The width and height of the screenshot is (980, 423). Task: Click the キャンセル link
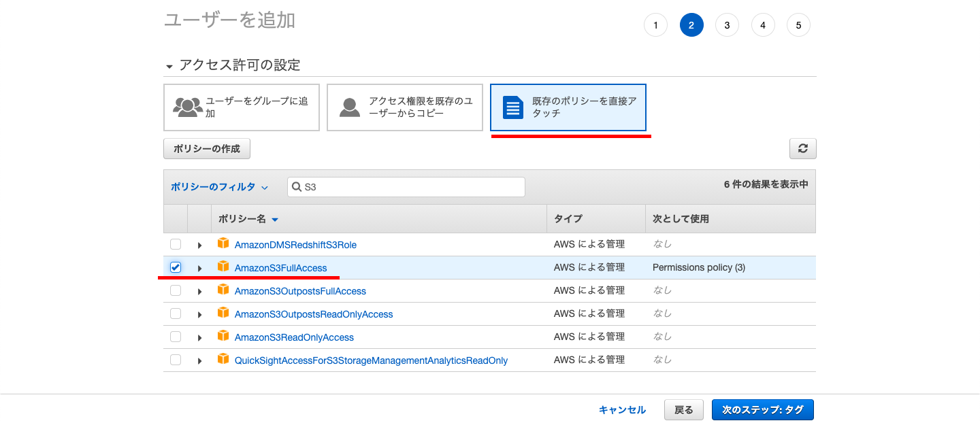622,409
